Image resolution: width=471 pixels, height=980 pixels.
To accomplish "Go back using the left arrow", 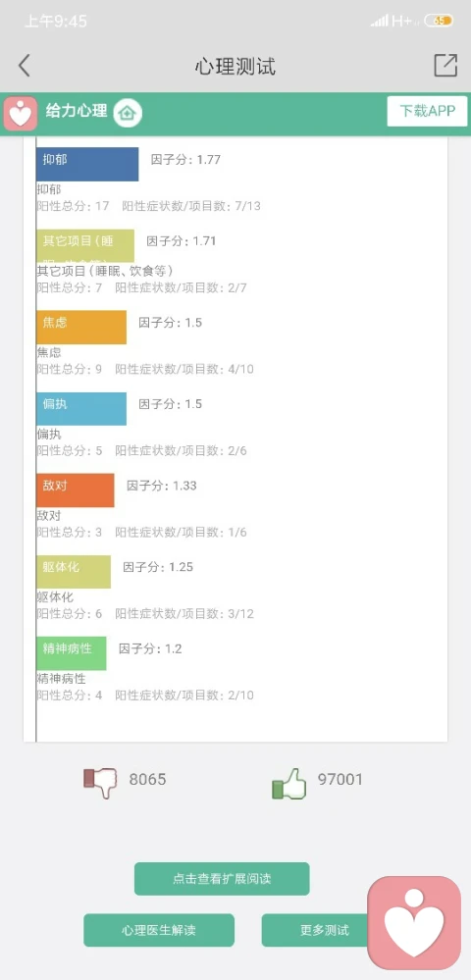I will [24, 65].
